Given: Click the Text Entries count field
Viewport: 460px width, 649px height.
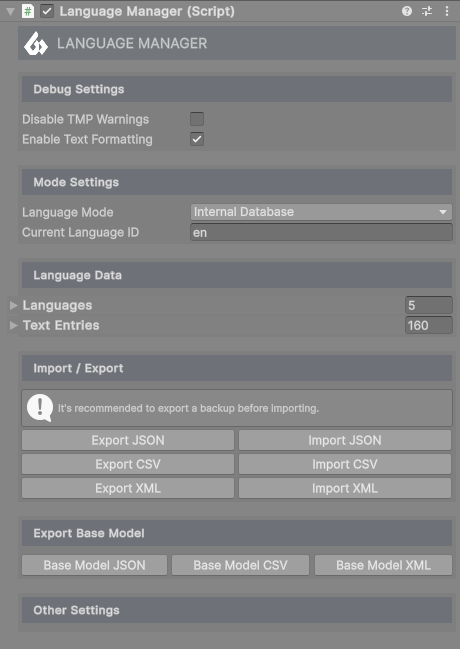Looking at the screenshot, I should 429,325.
